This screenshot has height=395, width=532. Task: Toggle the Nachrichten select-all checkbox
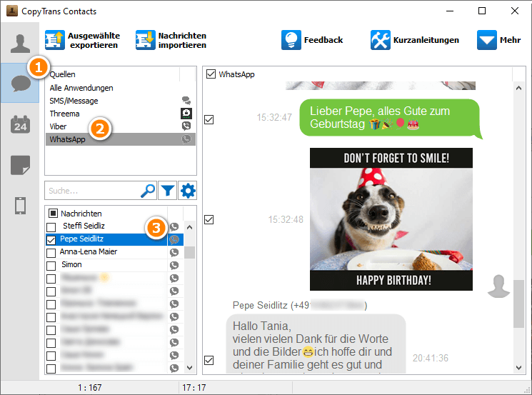click(x=53, y=213)
